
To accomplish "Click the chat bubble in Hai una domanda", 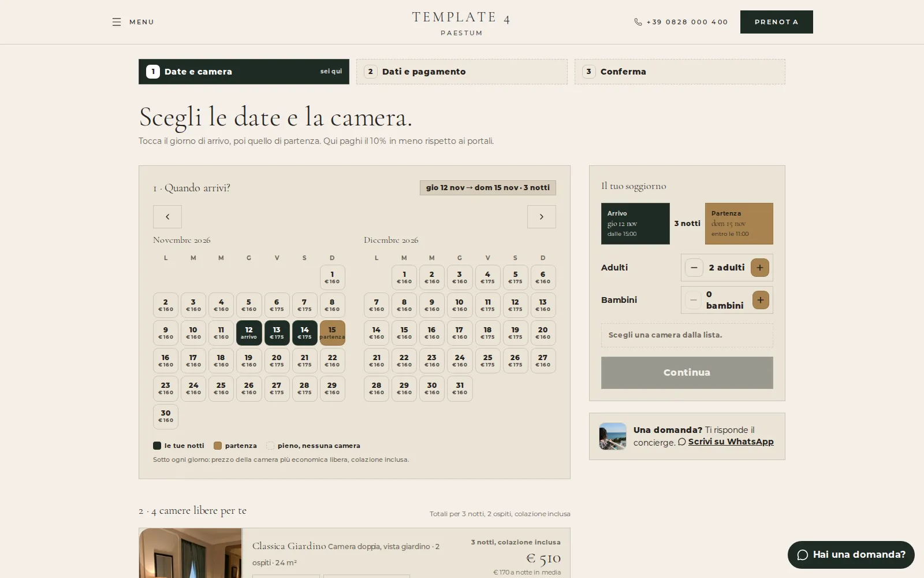I will [803, 555].
